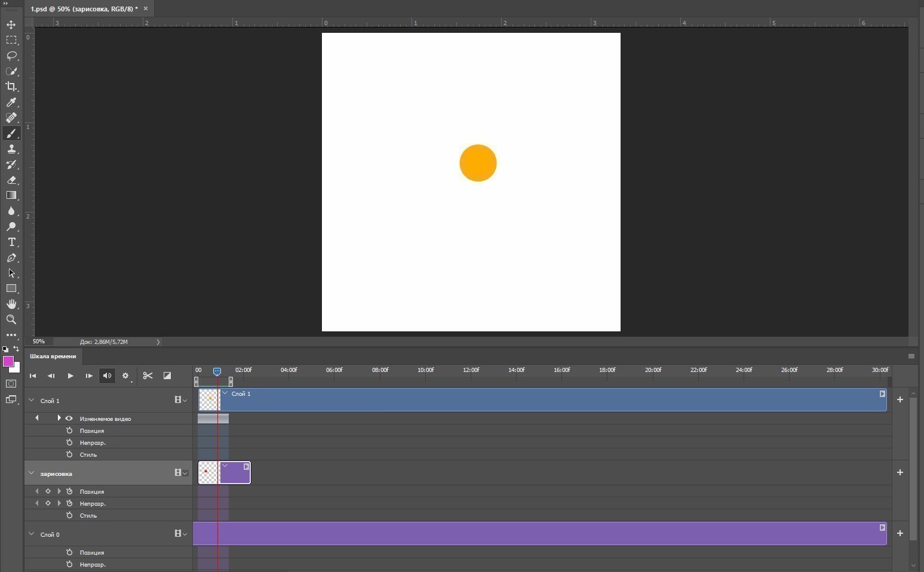Viewport: 924px width, 572px height.
Task: Enable Стиль stopwatch under Слой 1
Action: click(69, 454)
